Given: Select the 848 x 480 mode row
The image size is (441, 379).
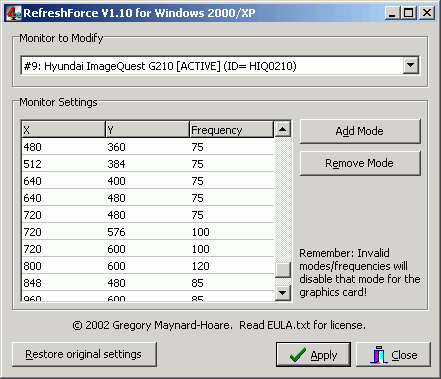Looking at the screenshot, I should [148, 283].
